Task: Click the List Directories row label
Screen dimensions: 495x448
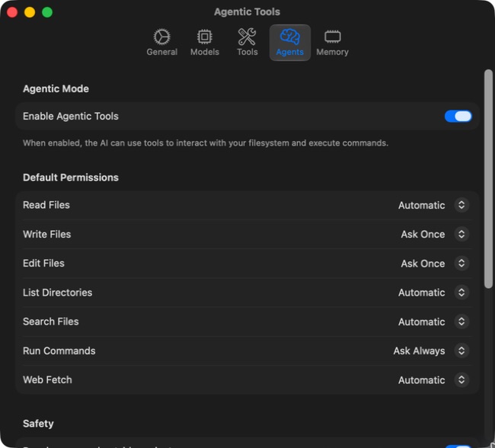Action: coord(57,293)
